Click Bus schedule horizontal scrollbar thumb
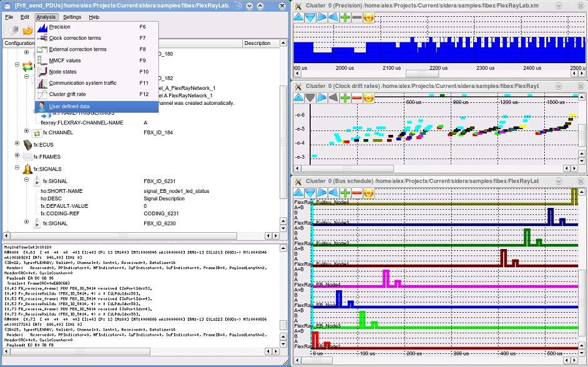This screenshot has width=588, height=367. tap(316, 360)
